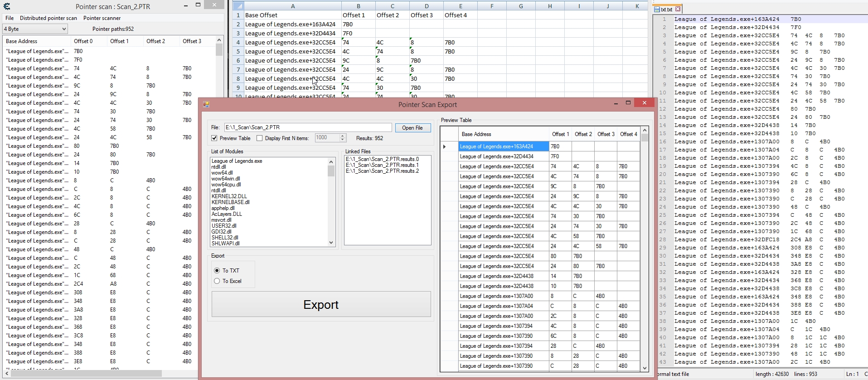Click first line of txt.txt in editor

pos(737,19)
